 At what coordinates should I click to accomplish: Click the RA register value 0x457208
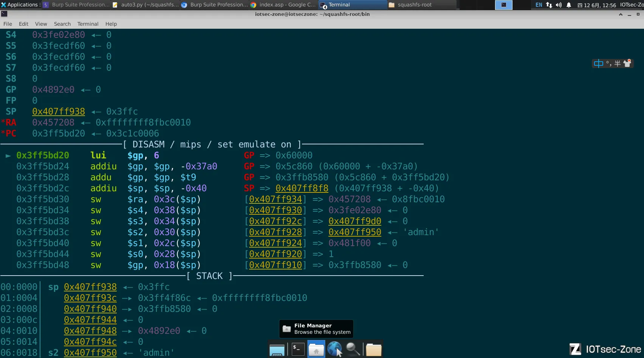[x=53, y=122]
